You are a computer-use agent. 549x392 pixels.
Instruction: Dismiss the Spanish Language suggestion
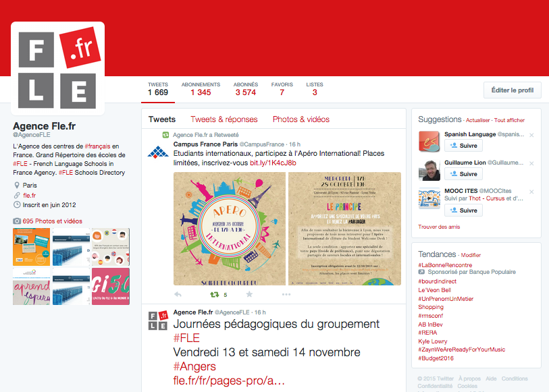click(531, 135)
